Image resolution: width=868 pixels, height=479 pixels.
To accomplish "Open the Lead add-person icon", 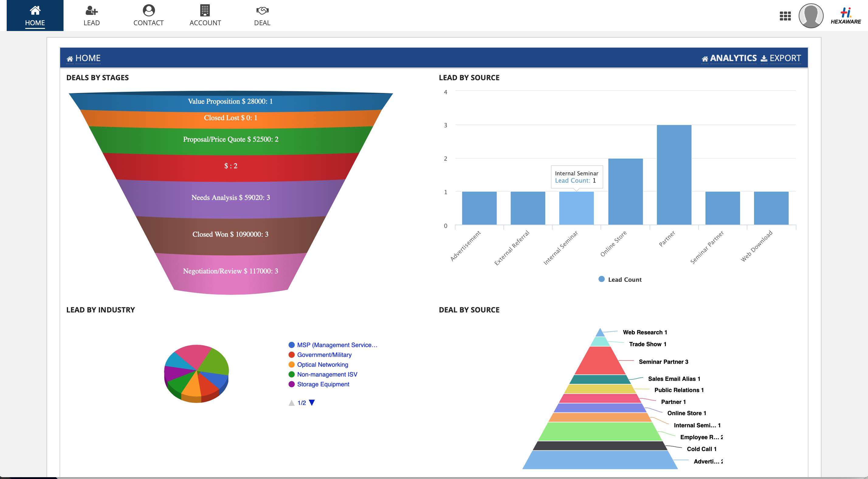I will click(91, 10).
